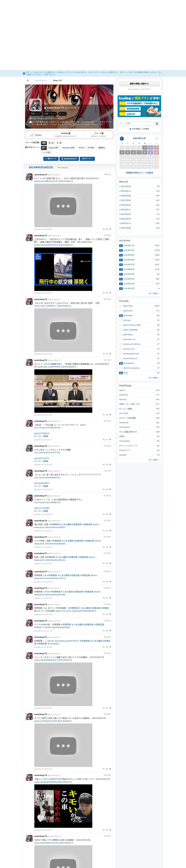Click キモいからこの車 video thumbnail

(x=63, y=806)
